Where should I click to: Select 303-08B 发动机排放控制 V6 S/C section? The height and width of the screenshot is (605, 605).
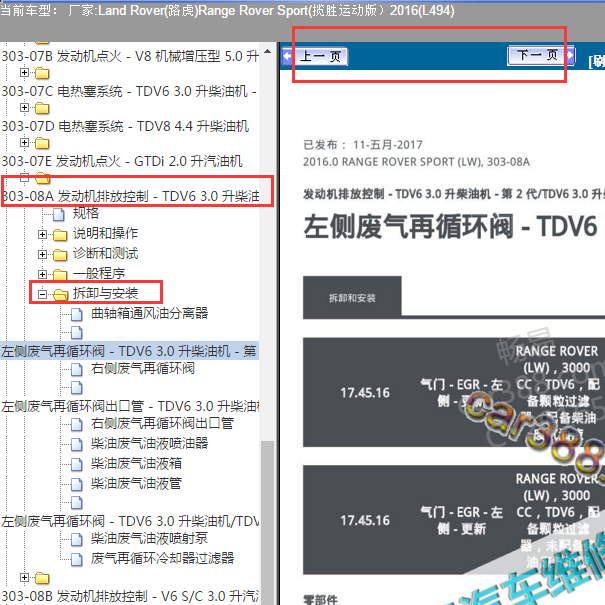pos(130,596)
